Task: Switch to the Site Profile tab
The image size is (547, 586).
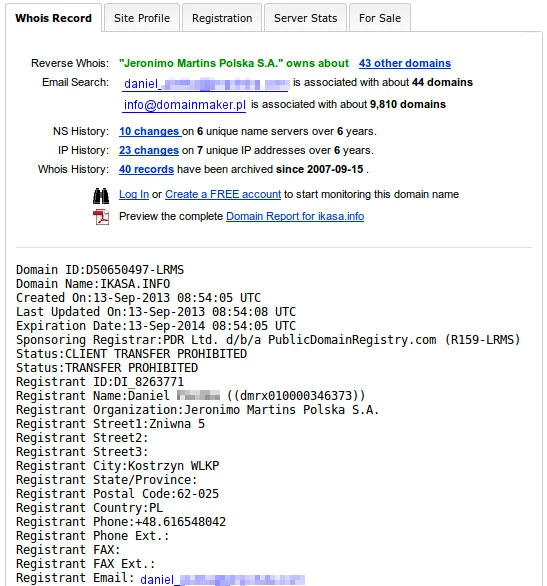Action: [142, 18]
